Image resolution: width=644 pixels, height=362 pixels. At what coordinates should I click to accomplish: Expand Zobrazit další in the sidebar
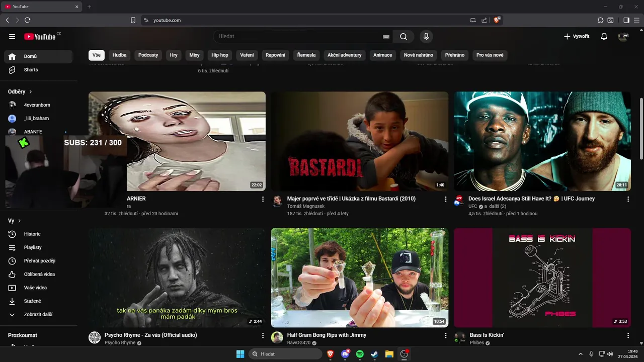click(38, 314)
